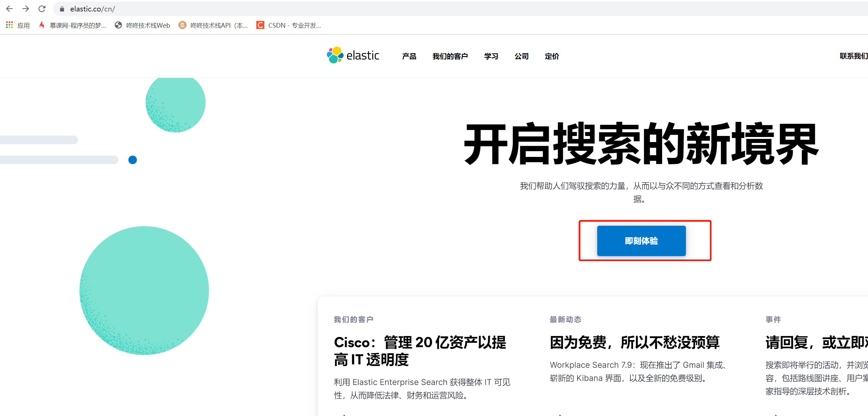Open the CSDN bookmark icon
Image resolution: width=868 pixels, height=416 pixels.
pos(260,25)
